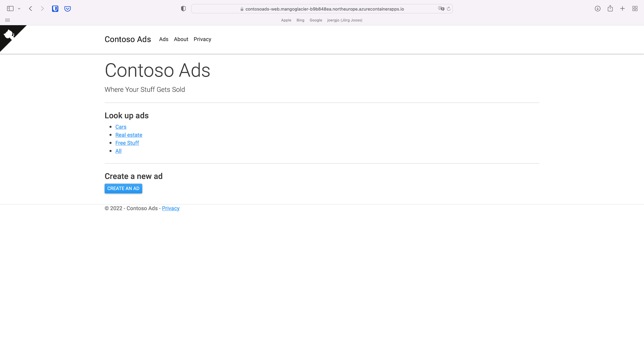Open the Bitwarden extension icon
The image size is (644, 362).
(55, 9)
